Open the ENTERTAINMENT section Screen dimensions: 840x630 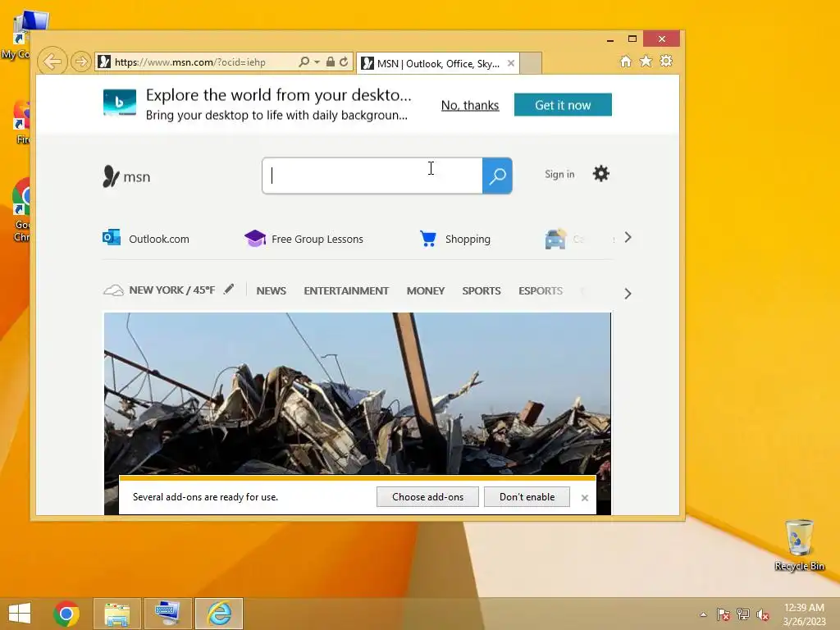coord(346,290)
